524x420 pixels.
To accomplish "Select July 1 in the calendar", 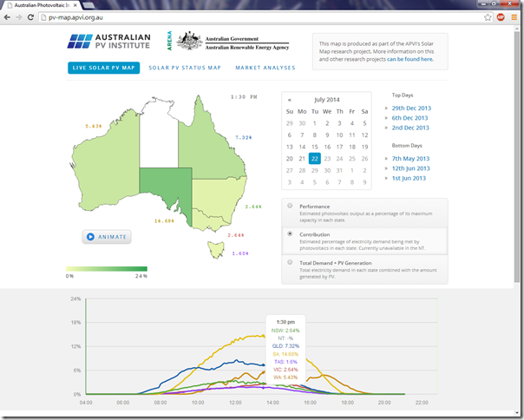I will [314, 123].
